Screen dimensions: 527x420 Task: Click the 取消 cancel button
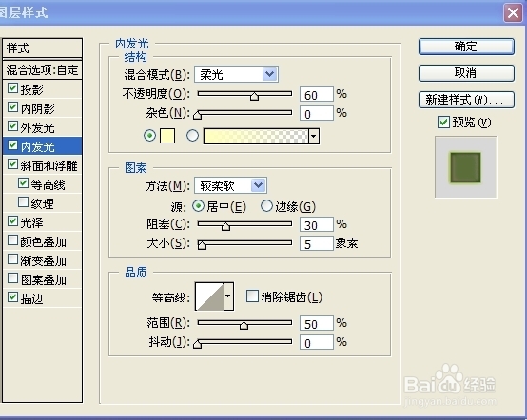466,73
